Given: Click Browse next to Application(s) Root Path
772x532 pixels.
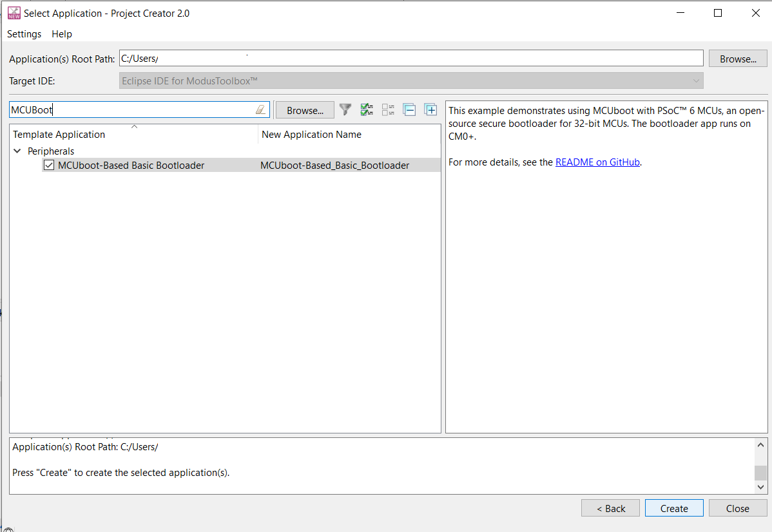Looking at the screenshot, I should click(738, 59).
